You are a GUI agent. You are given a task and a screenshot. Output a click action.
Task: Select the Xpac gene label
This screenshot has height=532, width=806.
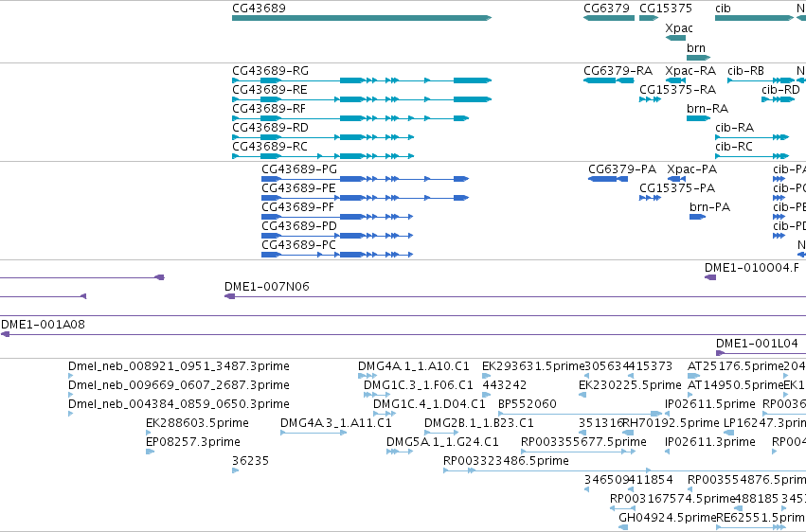pos(678,28)
